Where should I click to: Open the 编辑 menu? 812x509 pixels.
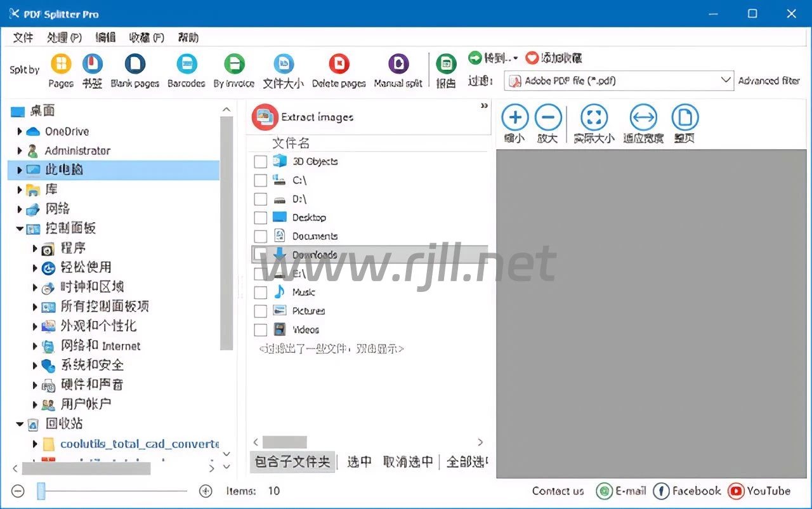(105, 37)
